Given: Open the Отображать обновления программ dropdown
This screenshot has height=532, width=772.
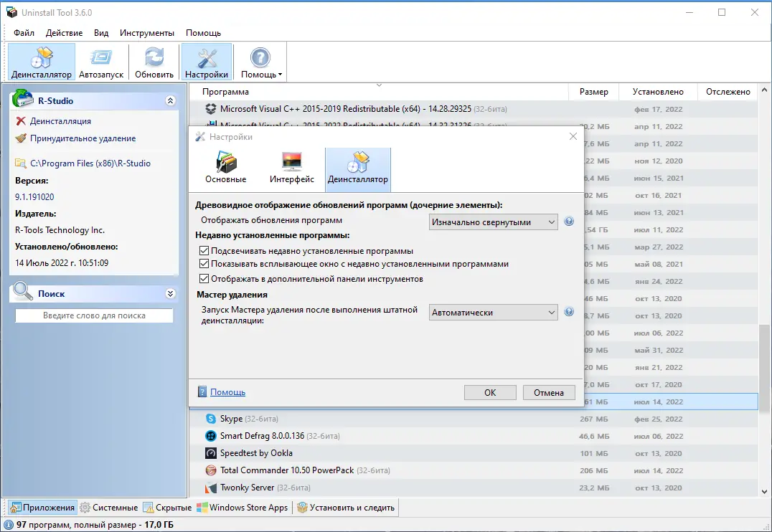Looking at the screenshot, I should point(494,222).
